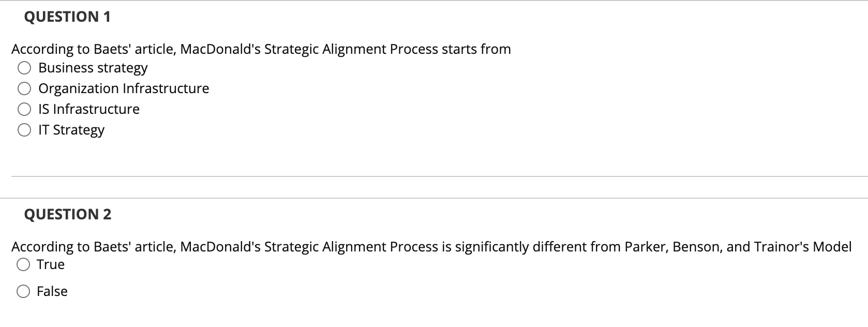This screenshot has height=327, width=868.
Task: Mark Question 2 as True radio button
Action: point(23,265)
